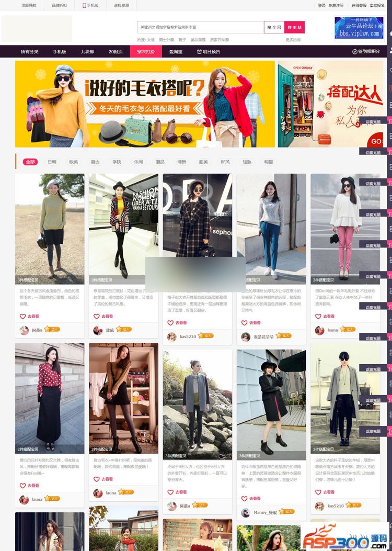
Task: Select the 全部 style filter pill
Action: (x=30, y=162)
